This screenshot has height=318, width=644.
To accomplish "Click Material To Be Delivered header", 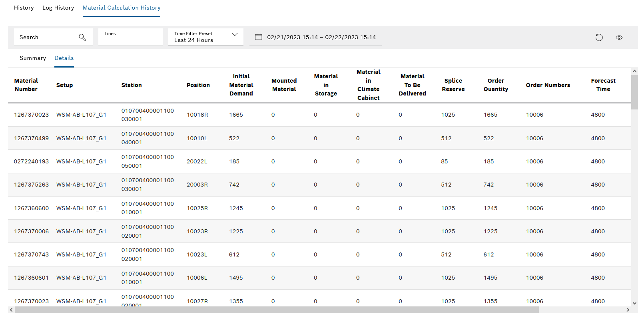I will pyautogui.click(x=413, y=85).
